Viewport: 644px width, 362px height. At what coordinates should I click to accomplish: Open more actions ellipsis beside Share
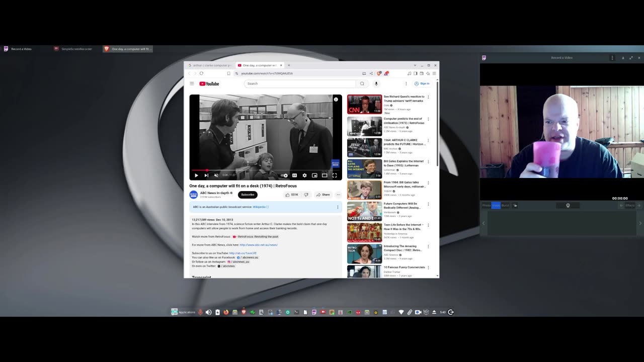click(x=338, y=195)
